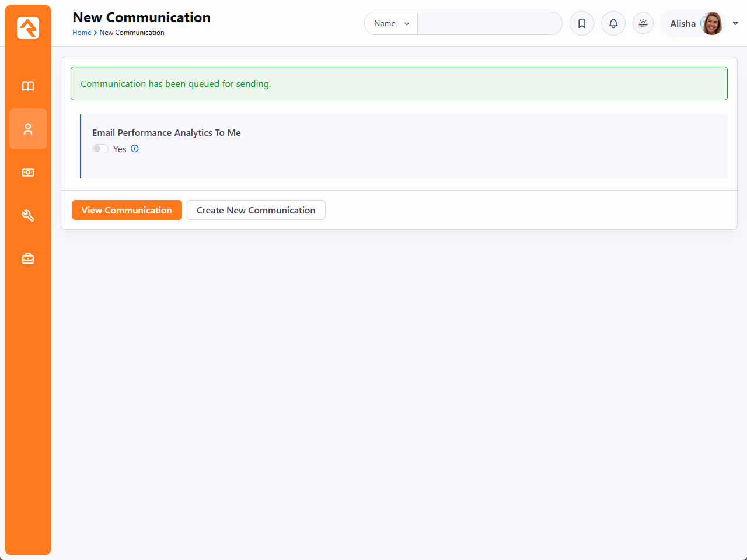The width and height of the screenshot is (747, 560).
Task: Open notifications bell icon
Action: [x=613, y=23]
